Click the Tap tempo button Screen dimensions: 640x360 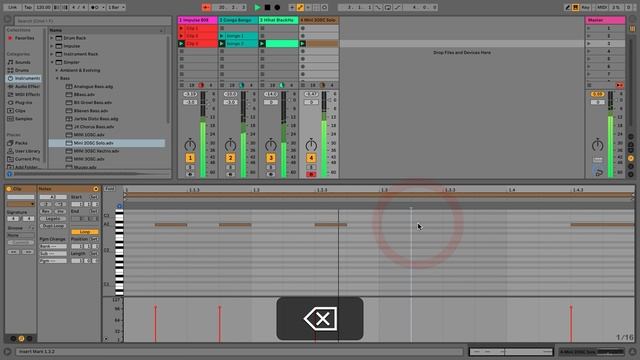tap(28, 7)
